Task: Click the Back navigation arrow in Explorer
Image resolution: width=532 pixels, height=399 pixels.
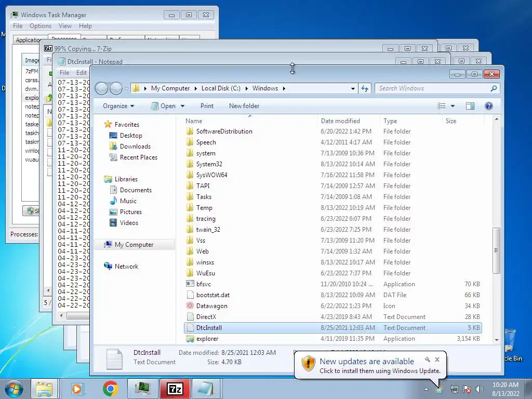Action: (102, 88)
